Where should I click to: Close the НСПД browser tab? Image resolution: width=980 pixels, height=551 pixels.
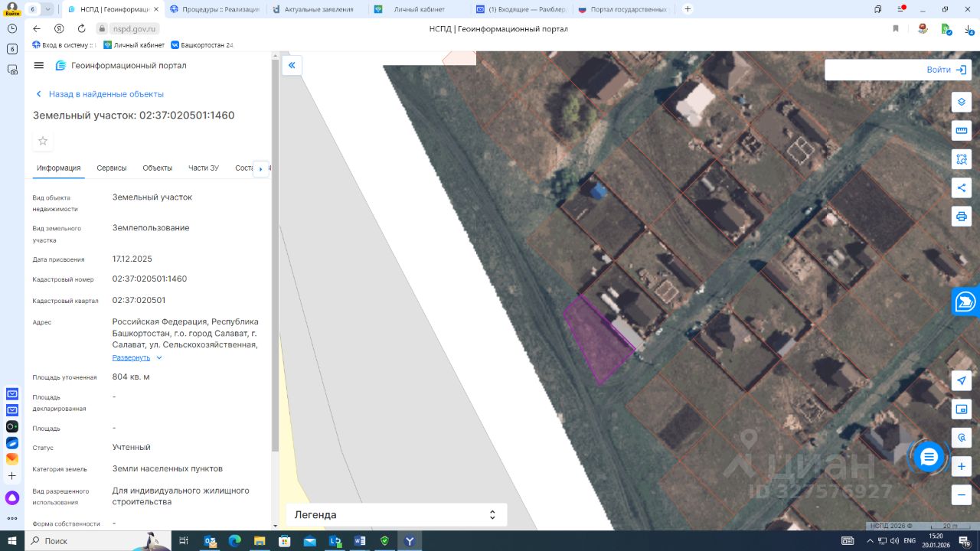156,9
